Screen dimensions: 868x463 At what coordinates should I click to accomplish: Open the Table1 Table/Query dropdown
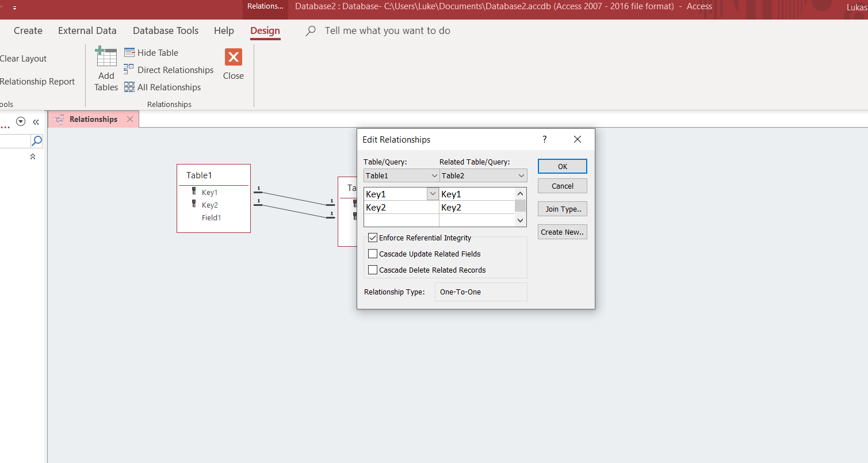(434, 176)
